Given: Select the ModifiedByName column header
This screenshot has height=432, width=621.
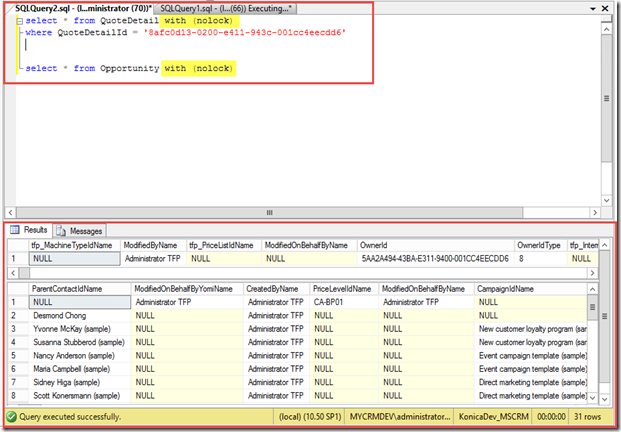Looking at the screenshot, I should 153,245.
